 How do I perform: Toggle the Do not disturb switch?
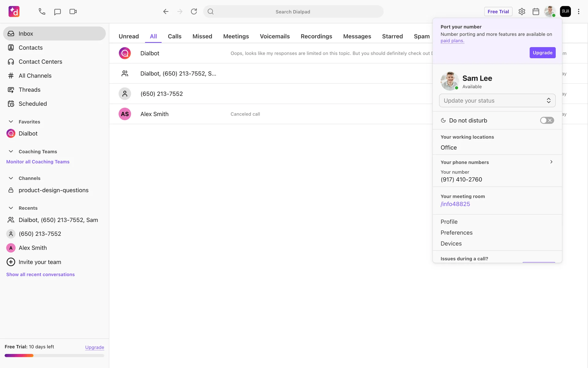[x=547, y=121]
